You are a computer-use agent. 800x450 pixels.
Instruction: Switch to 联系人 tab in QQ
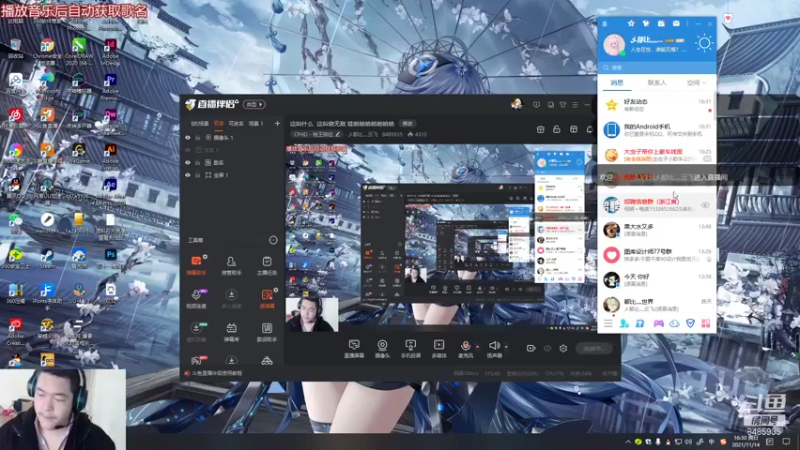click(x=657, y=83)
